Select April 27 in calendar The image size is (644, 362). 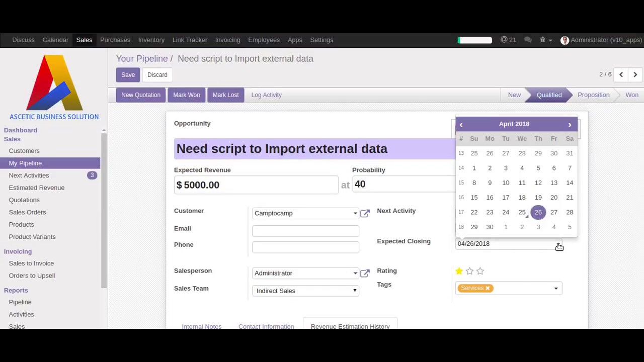pos(554,212)
